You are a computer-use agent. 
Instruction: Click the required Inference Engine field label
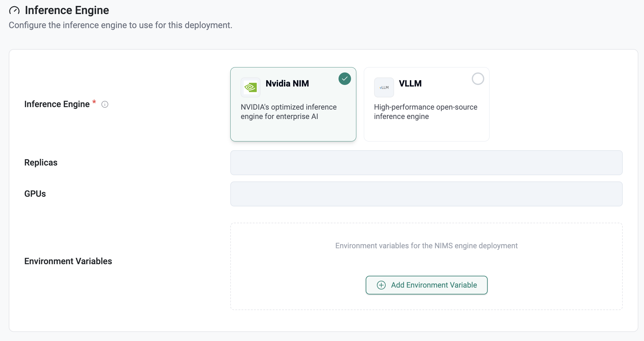[57, 104]
